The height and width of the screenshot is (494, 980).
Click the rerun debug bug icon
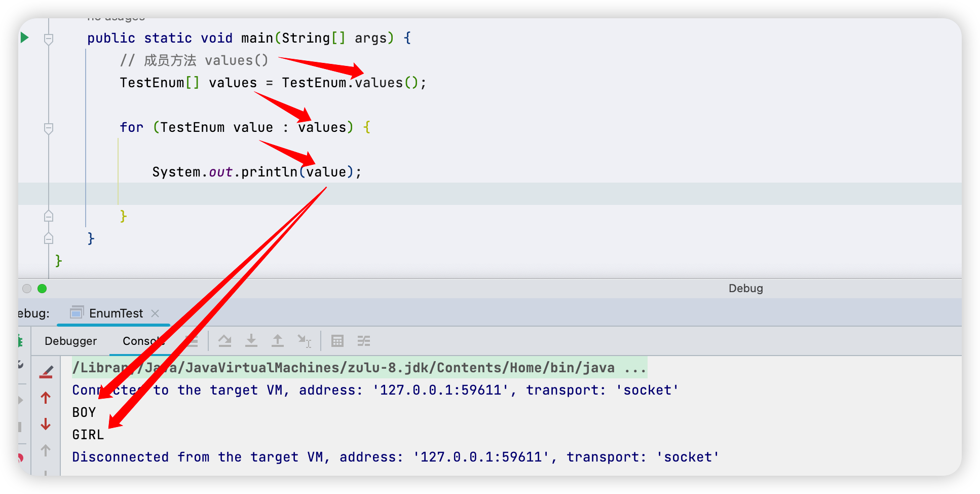20,341
